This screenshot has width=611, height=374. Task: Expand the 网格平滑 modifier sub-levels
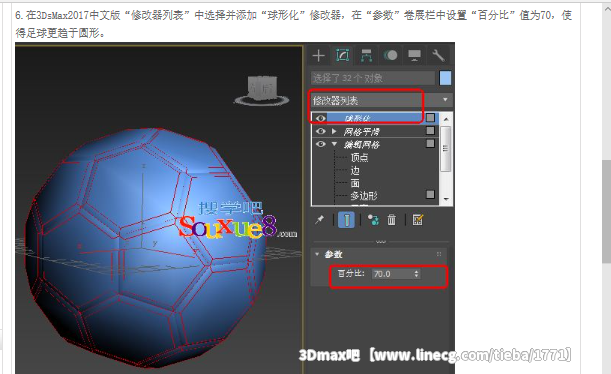334,131
